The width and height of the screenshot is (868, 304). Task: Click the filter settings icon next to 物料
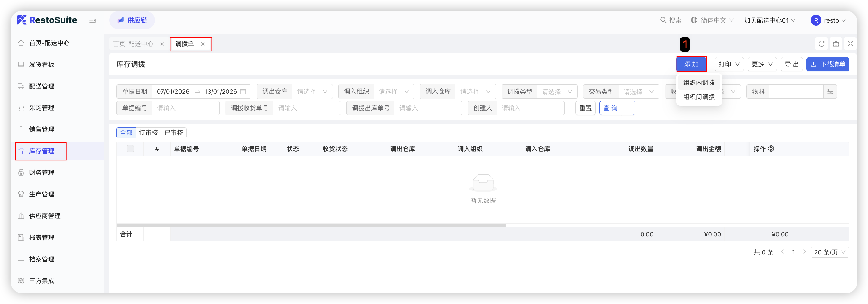pos(830,92)
